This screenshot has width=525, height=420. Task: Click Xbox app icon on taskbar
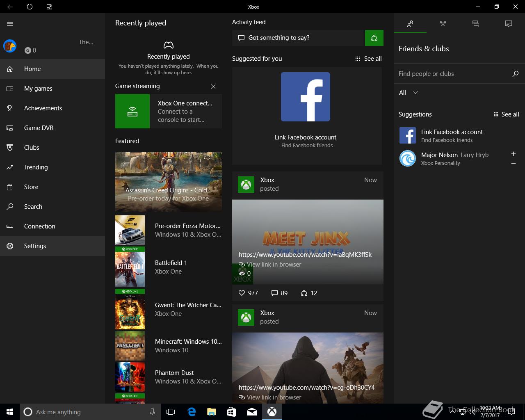pos(272,412)
